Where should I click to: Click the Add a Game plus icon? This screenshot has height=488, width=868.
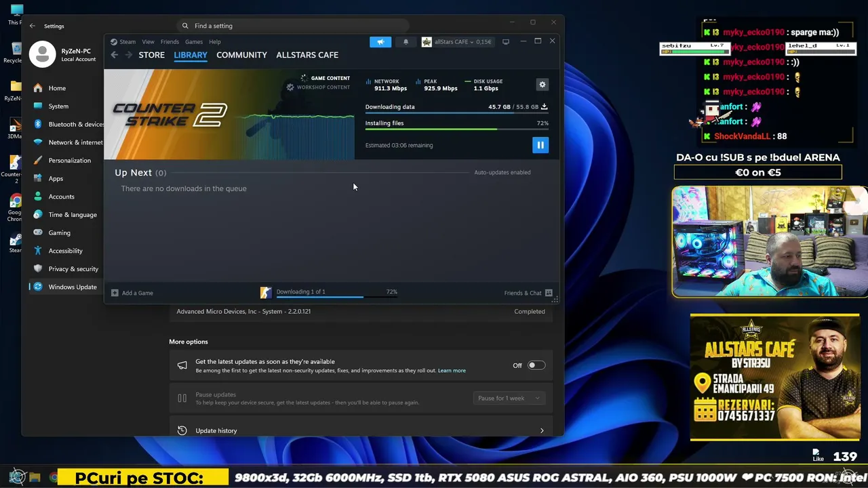click(115, 293)
